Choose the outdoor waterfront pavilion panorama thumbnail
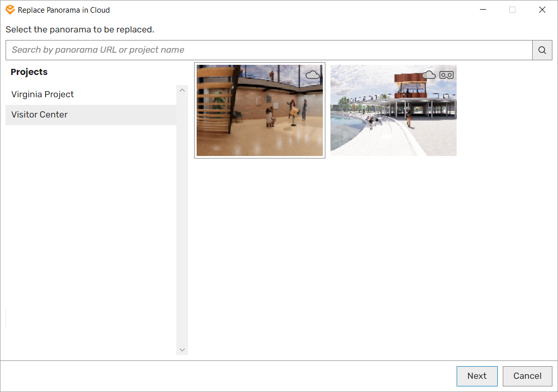The height and width of the screenshot is (392, 558). point(393,110)
